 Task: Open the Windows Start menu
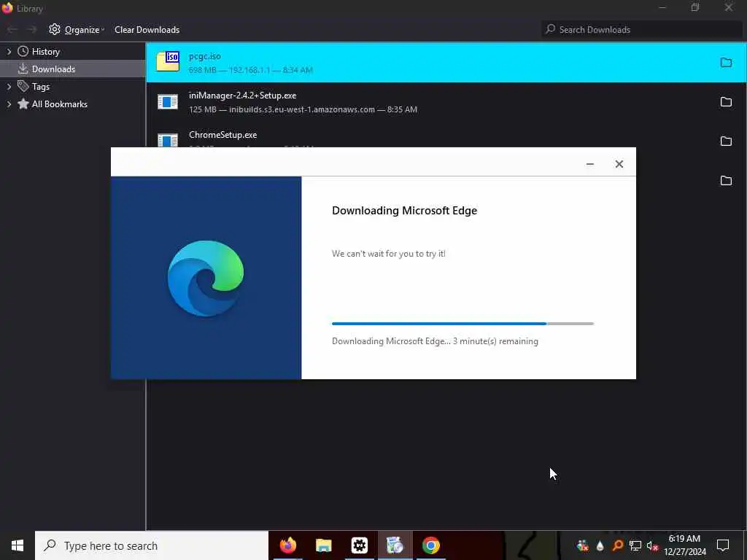click(x=18, y=545)
